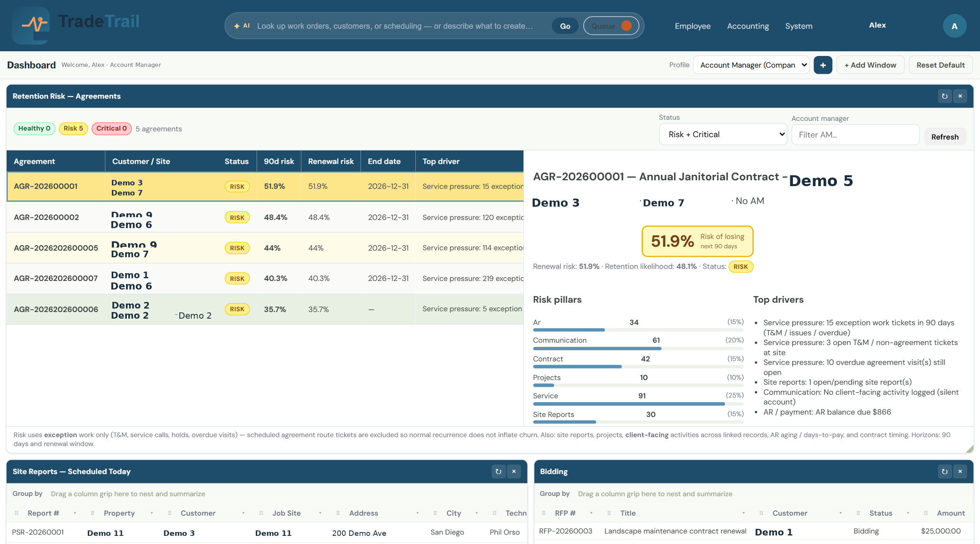Image resolution: width=980 pixels, height=544 pixels.
Task: Open bid RFP-20260003
Action: [565, 531]
